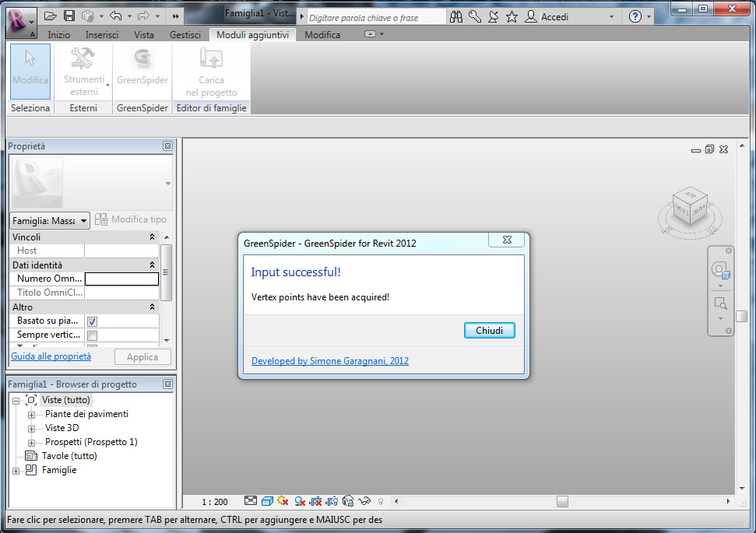The height and width of the screenshot is (533, 756).
Task: Click show crop region icon
Action: (x=332, y=502)
